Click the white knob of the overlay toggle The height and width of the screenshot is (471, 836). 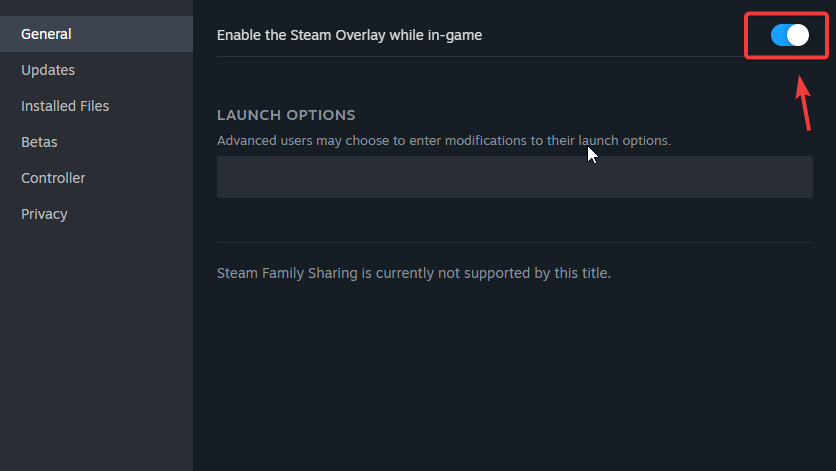point(797,35)
